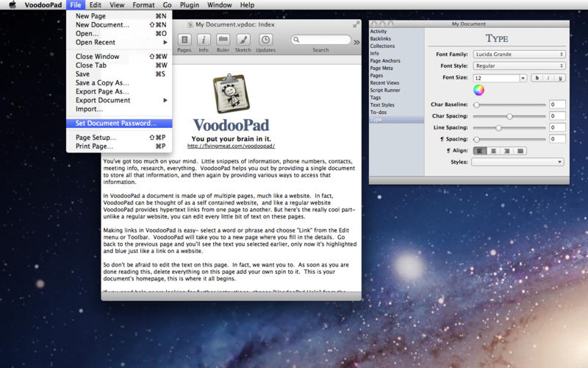Open the Edit menu
The image size is (588, 368).
pyautogui.click(x=96, y=5)
